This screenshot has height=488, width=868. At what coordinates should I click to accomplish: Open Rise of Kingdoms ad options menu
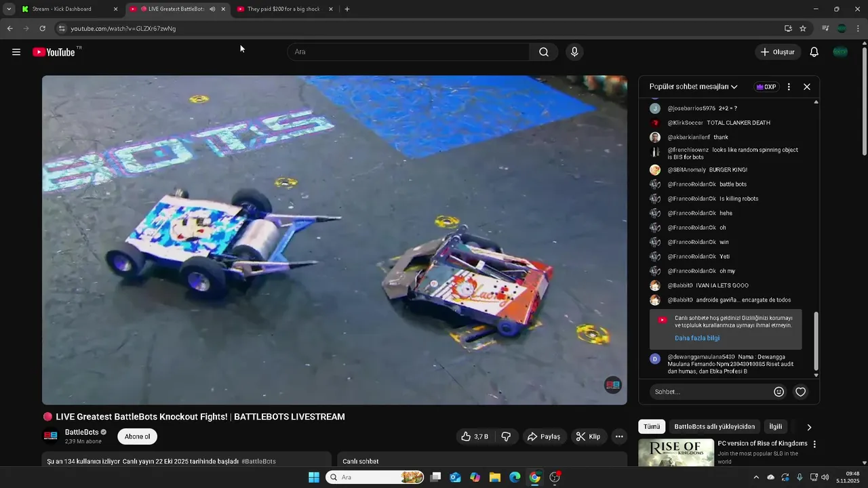pyautogui.click(x=814, y=444)
